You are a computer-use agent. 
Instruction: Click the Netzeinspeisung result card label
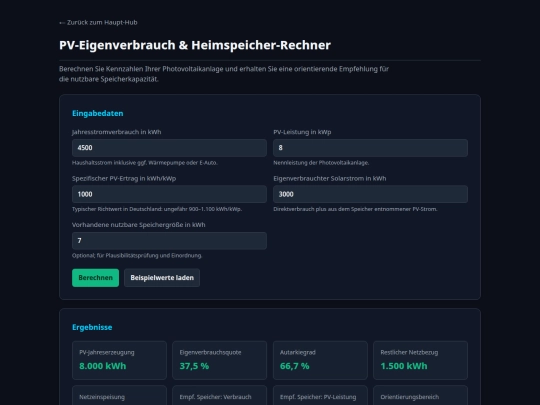pos(102,397)
